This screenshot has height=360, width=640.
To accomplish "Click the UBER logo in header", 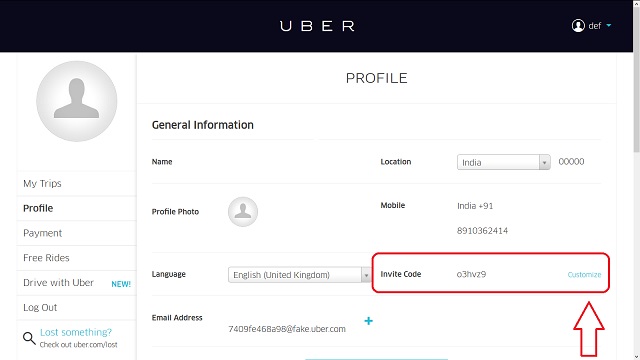I will point(317,26).
